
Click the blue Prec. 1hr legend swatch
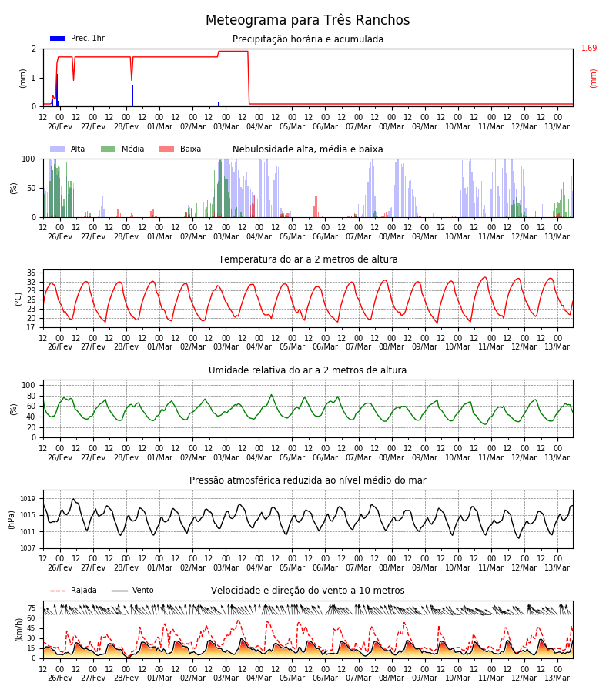pos(58,38)
